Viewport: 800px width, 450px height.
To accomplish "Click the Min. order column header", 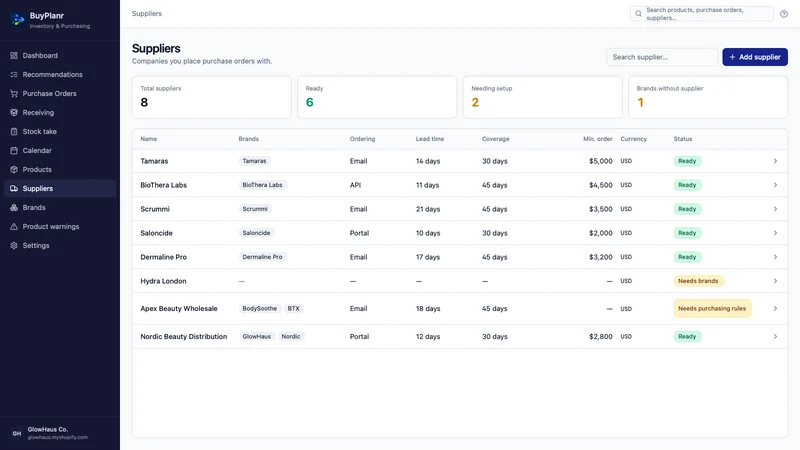I will [597, 139].
